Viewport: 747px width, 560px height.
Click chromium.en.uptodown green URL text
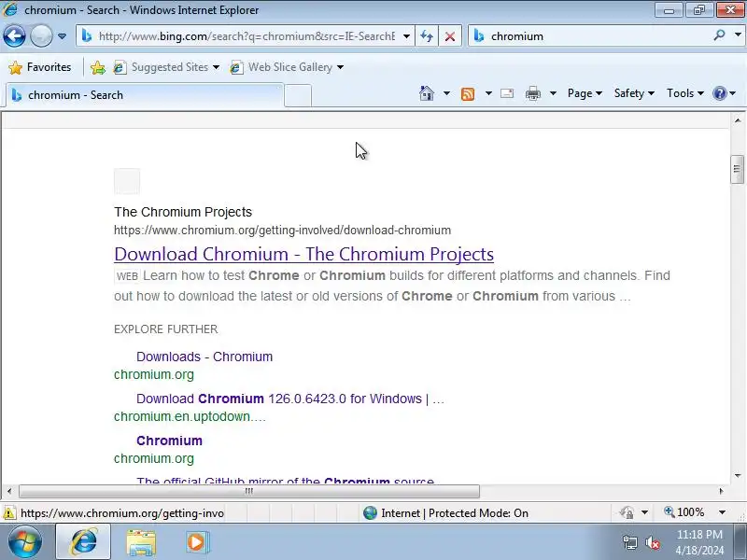[x=190, y=416]
